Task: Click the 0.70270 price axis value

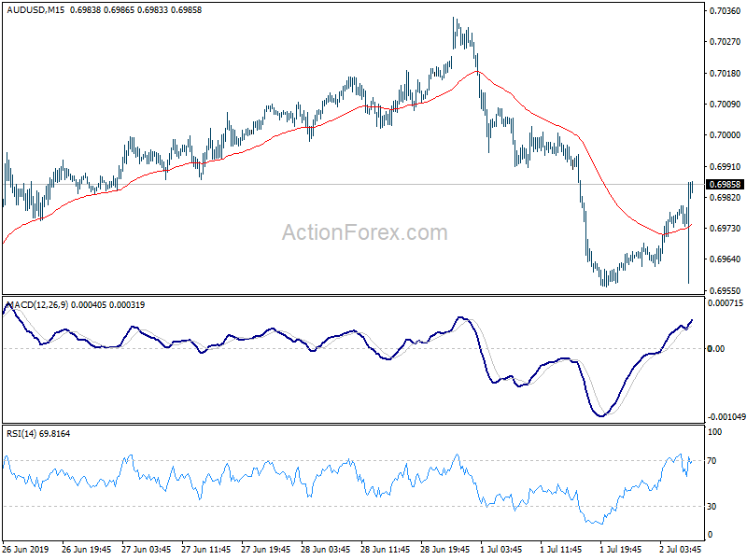Action: click(x=725, y=42)
